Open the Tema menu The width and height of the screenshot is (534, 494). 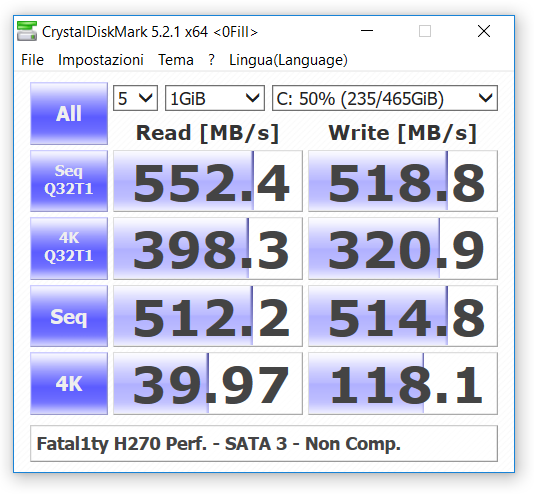(176, 60)
